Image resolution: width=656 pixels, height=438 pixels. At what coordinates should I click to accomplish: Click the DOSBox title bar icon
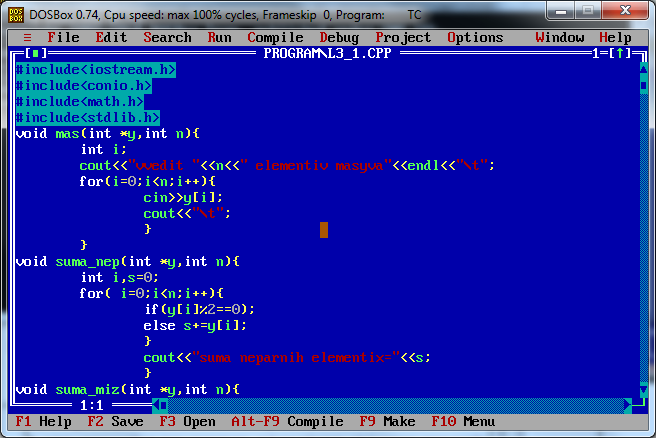pos(16,15)
